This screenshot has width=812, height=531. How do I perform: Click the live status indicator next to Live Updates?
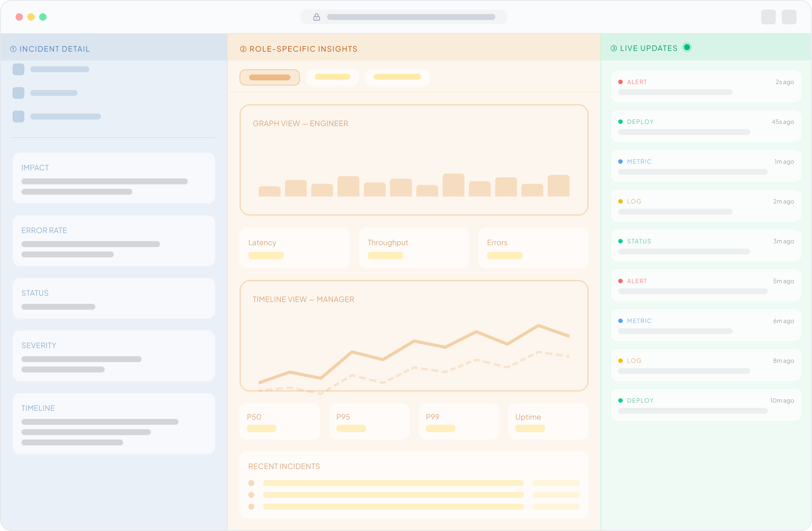[x=687, y=47]
